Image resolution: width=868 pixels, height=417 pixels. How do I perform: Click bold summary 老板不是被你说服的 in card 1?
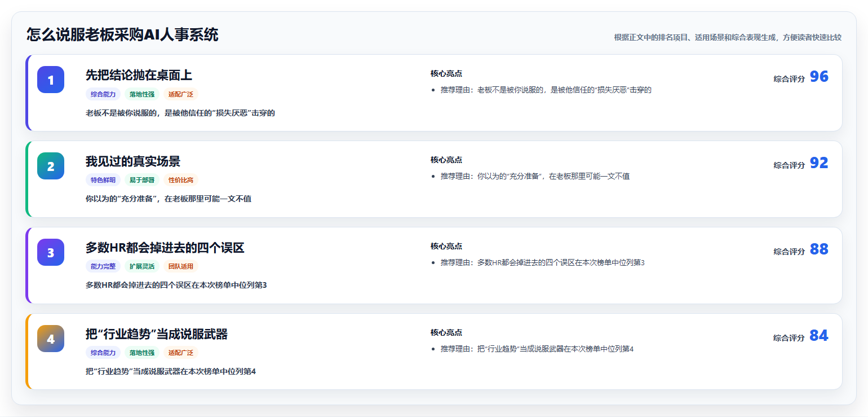[180, 113]
